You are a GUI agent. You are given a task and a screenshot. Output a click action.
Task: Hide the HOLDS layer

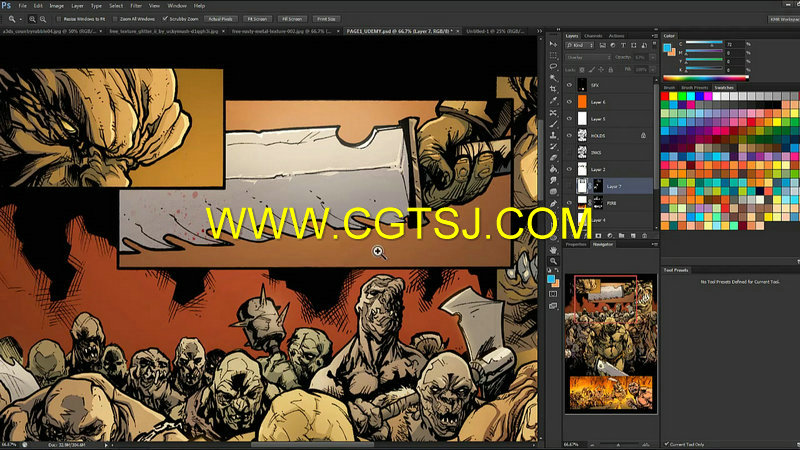click(x=569, y=135)
